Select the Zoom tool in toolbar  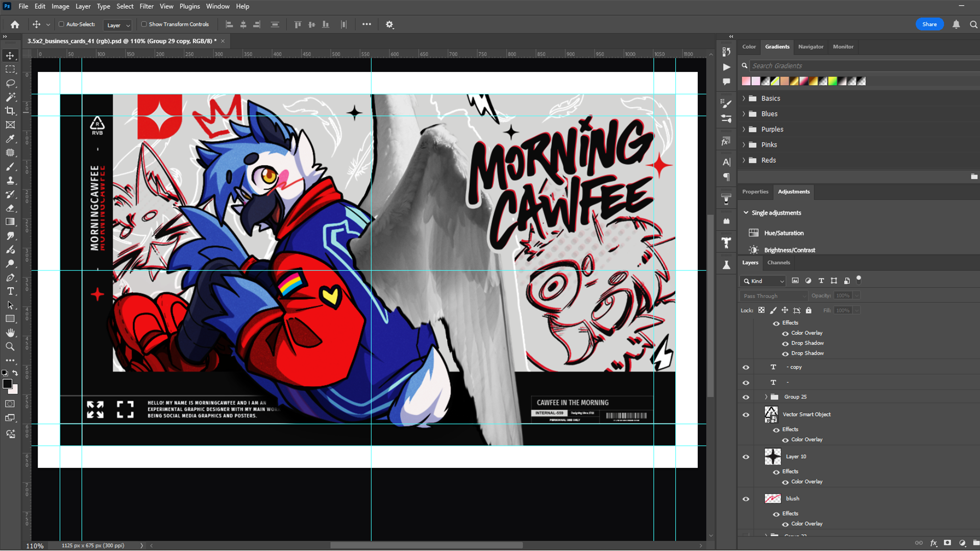(x=10, y=346)
